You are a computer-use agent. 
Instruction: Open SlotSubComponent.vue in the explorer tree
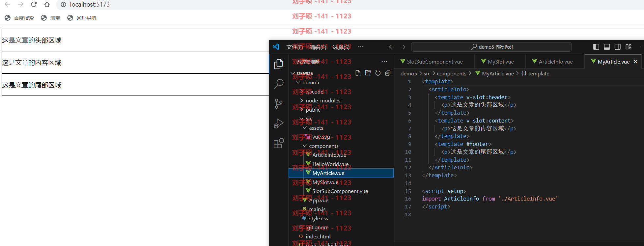[x=341, y=191]
